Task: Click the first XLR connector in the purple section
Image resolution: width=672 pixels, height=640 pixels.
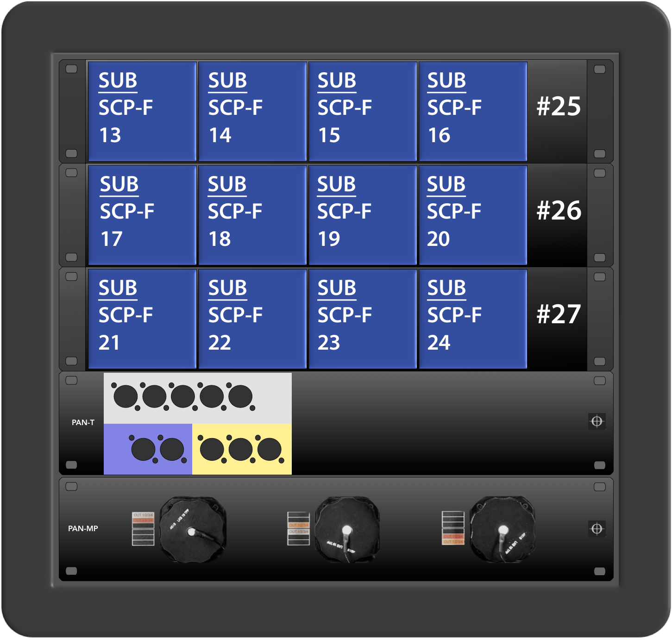Action: 143,449
